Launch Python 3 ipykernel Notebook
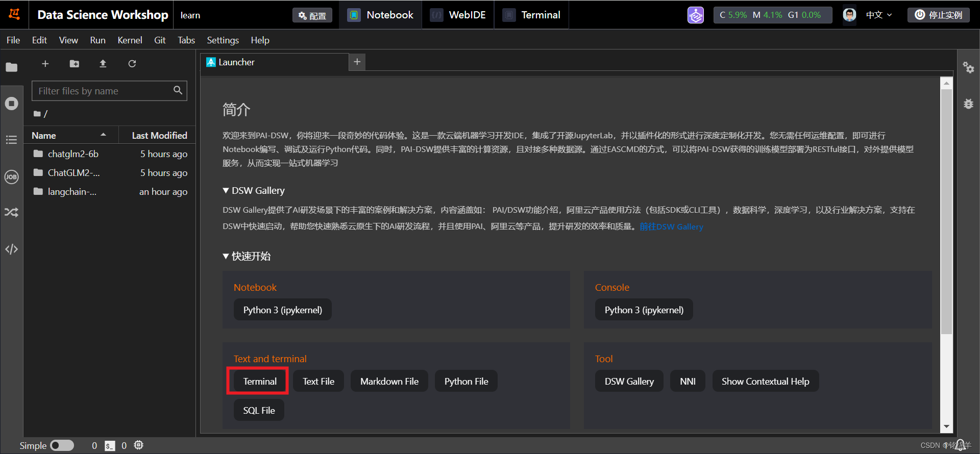 click(283, 310)
